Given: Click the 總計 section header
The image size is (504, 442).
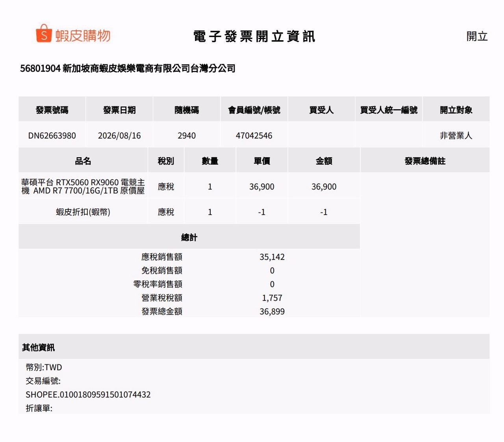Looking at the screenshot, I should click(189, 237).
